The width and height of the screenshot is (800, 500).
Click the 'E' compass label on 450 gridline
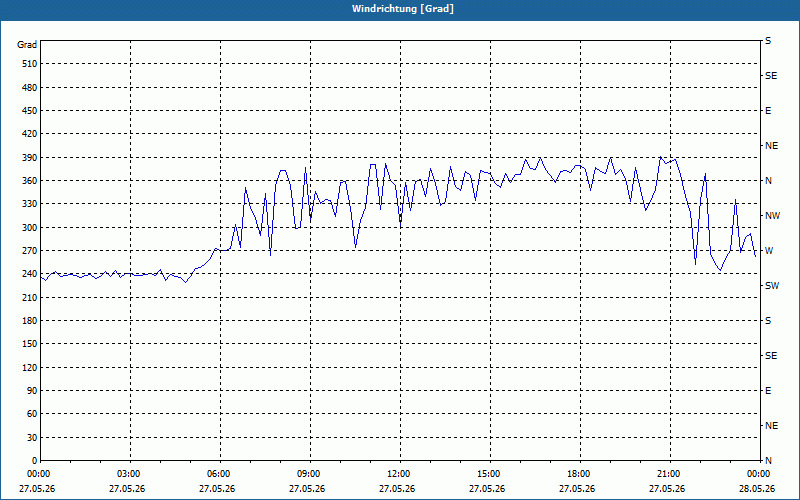pos(768,111)
